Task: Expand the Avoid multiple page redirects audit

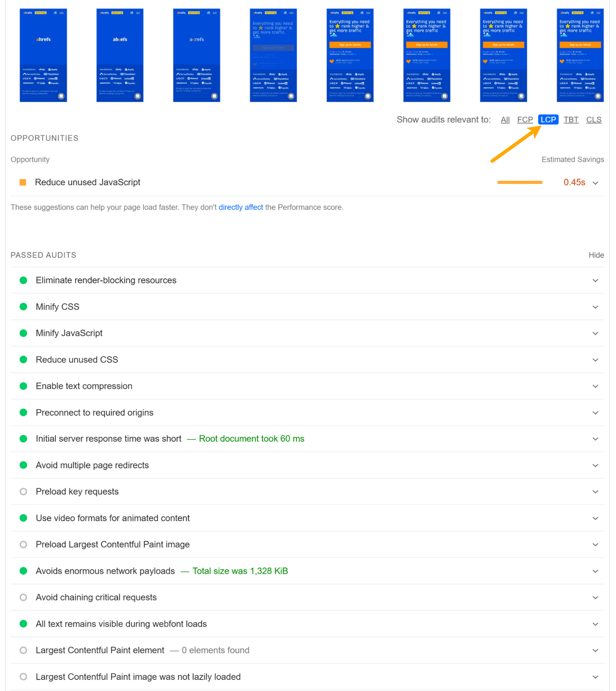Action: click(596, 465)
